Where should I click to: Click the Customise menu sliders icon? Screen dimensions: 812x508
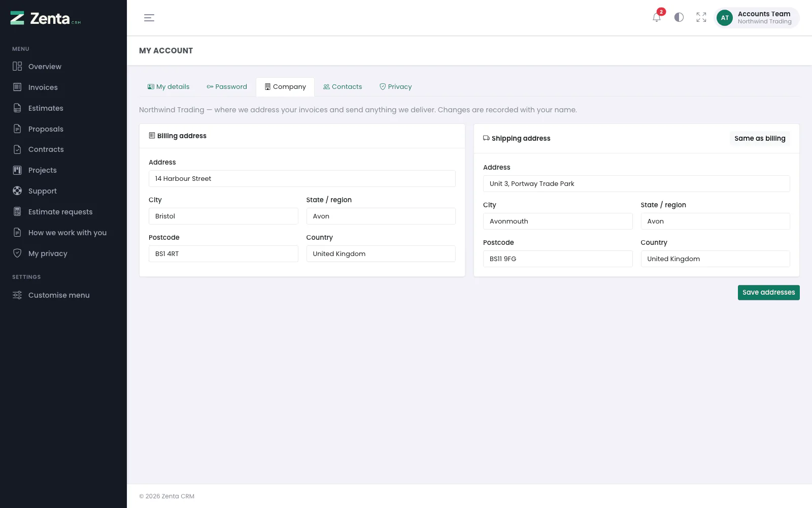click(17, 295)
